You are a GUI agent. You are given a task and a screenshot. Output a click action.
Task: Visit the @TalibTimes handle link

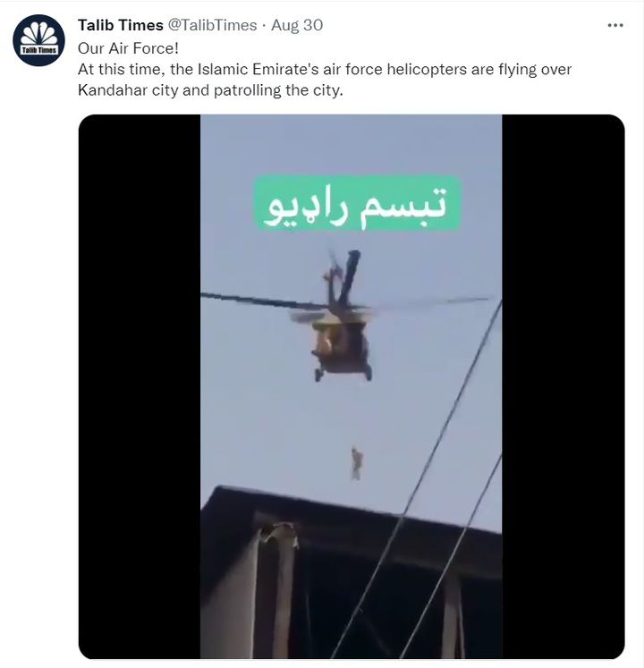(212, 25)
